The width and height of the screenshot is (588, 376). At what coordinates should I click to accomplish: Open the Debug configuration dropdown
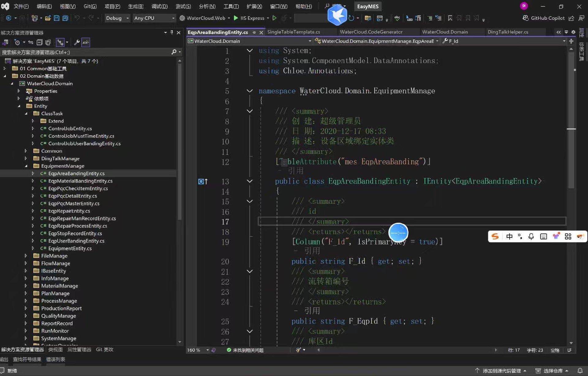click(x=117, y=18)
